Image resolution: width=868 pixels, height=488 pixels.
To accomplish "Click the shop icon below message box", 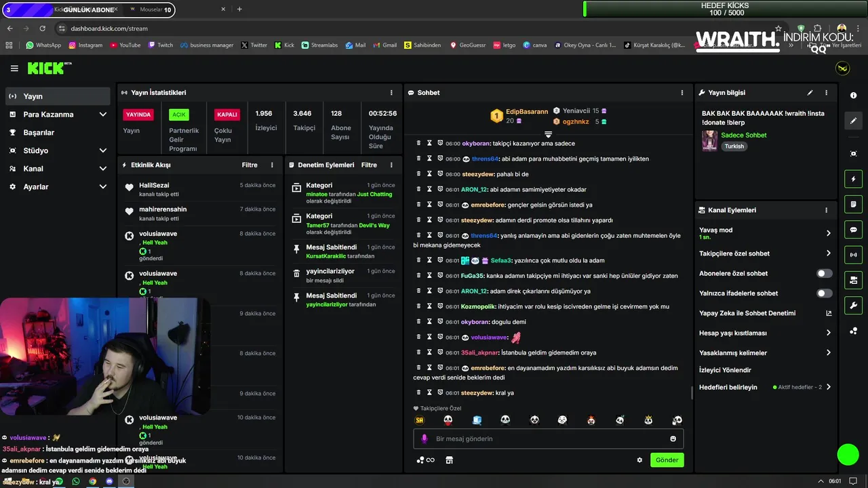I will point(449,460).
